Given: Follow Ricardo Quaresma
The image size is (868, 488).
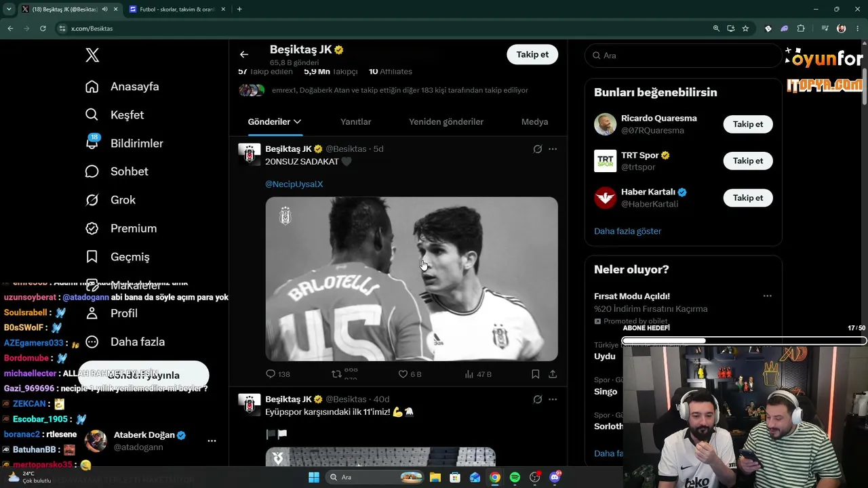Looking at the screenshot, I should point(748,124).
